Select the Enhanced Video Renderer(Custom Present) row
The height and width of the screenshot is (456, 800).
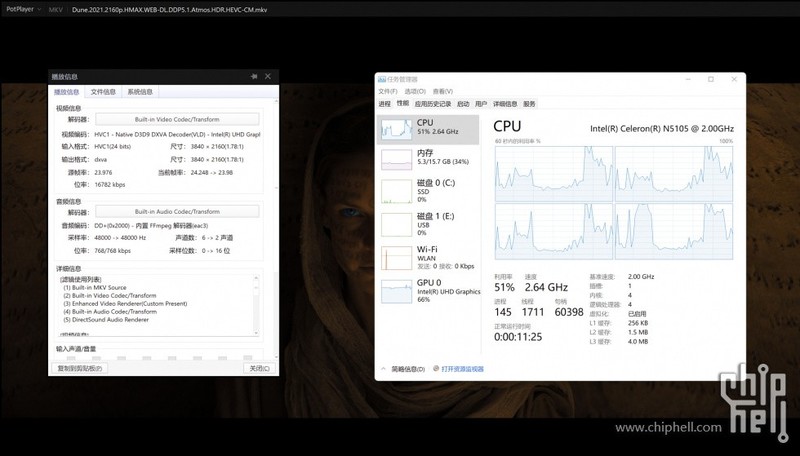click(x=125, y=303)
